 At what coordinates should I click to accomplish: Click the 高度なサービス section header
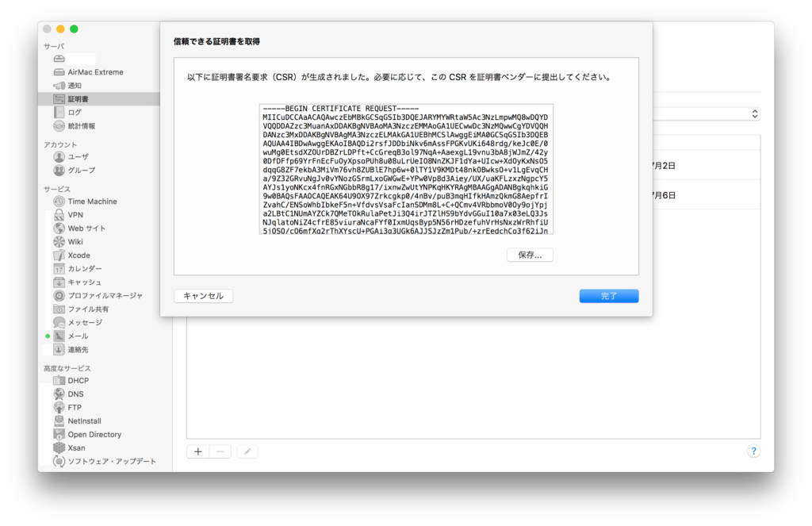tap(67, 368)
